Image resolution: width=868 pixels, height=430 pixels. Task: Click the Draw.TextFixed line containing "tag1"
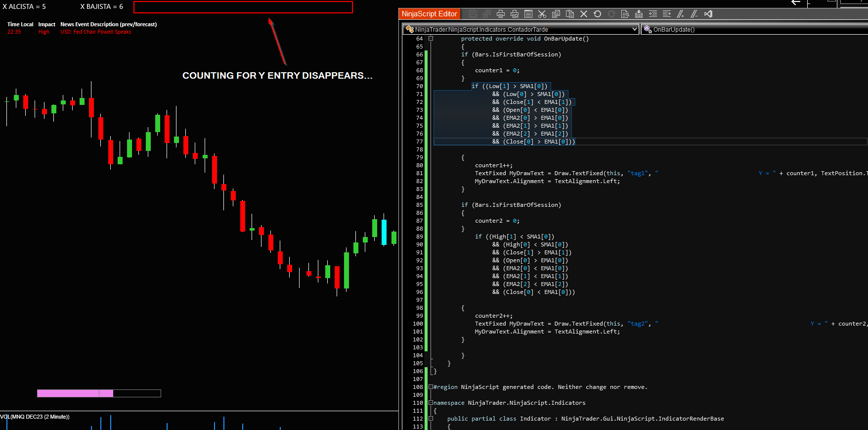[x=671, y=173]
